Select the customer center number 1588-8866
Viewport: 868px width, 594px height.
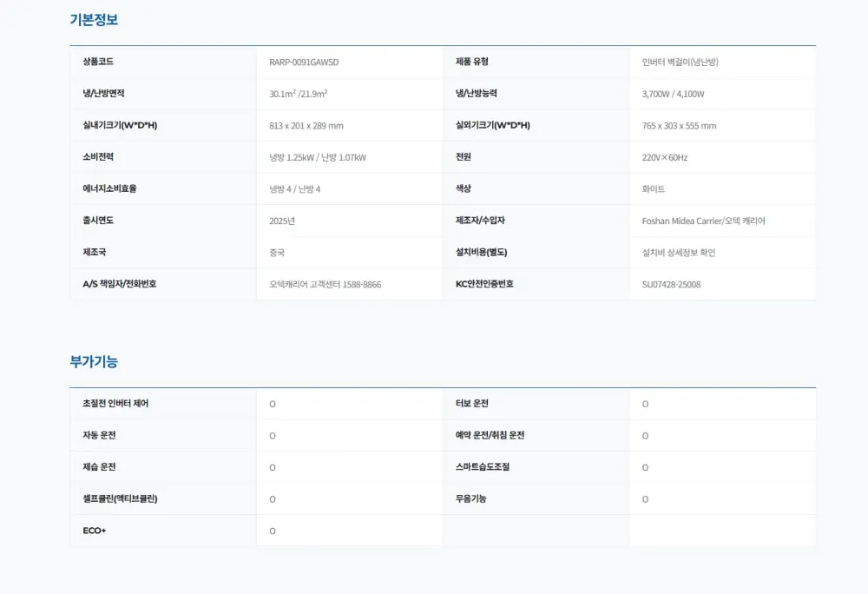(x=362, y=285)
